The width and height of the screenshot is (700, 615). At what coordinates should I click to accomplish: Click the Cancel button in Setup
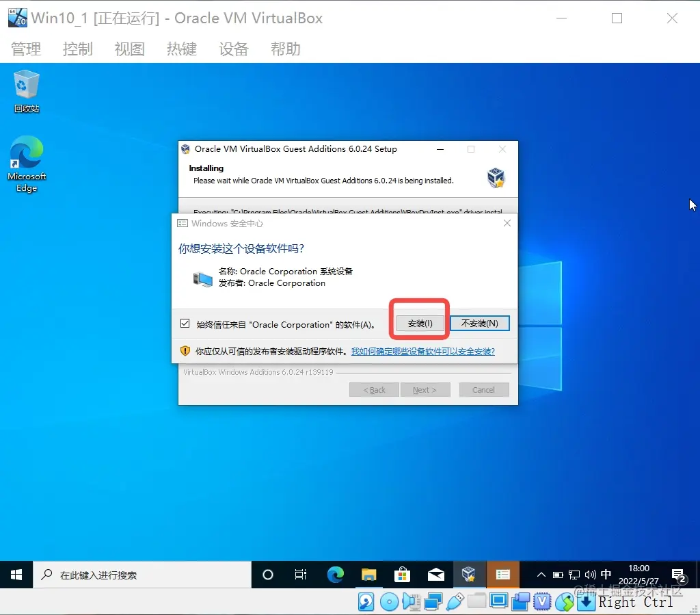[x=483, y=390]
